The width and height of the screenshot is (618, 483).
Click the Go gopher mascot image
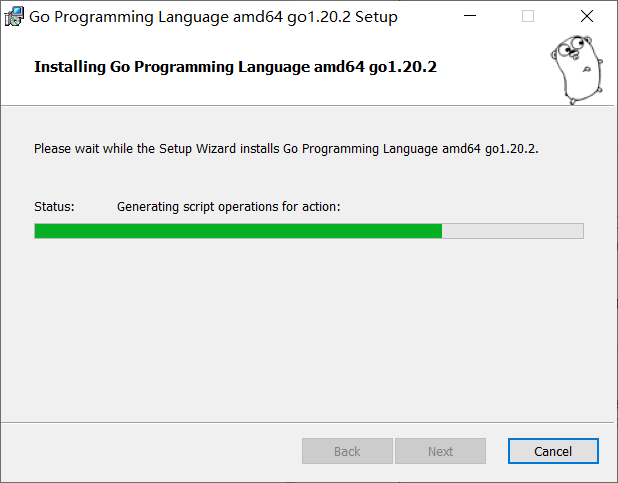click(x=577, y=70)
